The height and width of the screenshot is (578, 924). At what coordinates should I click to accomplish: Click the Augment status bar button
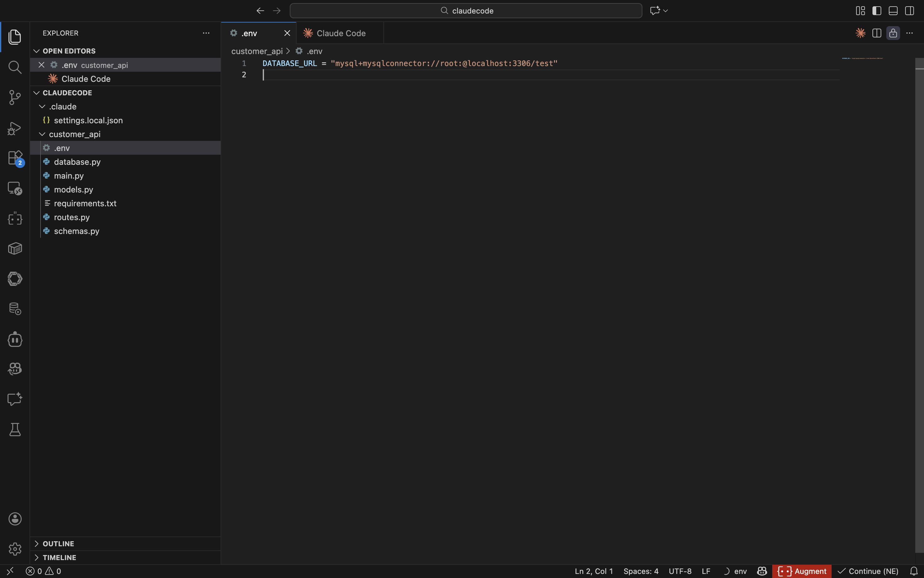pyautogui.click(x=801, y=571)
